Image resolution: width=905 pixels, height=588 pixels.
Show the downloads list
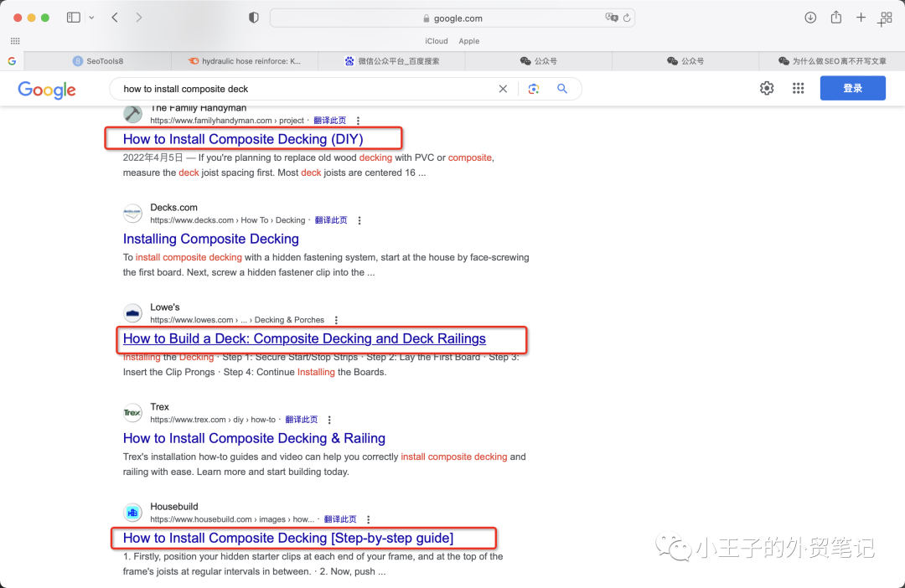(810, 18)
